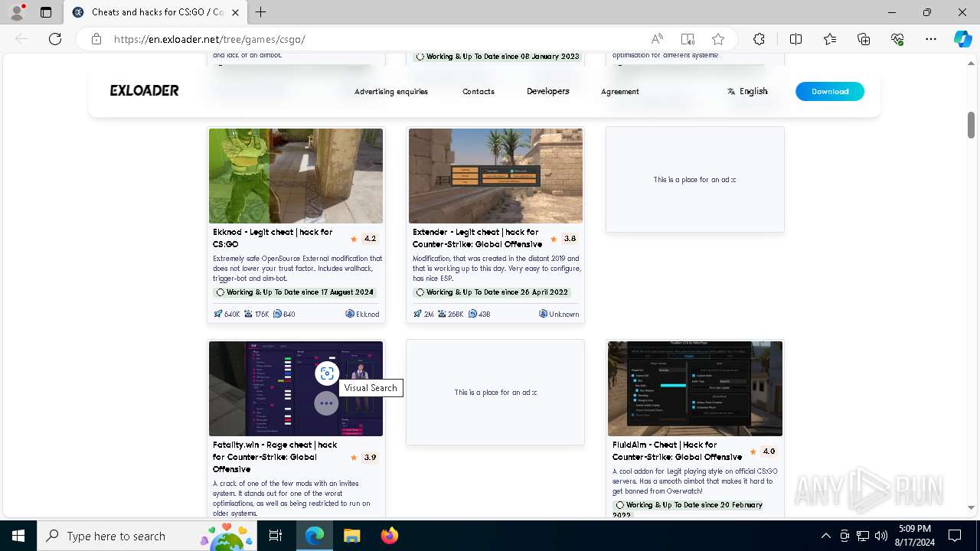Open Ekknod - Legit cheat title link
The width and height of the screenshot is (980, 551).
273,238
